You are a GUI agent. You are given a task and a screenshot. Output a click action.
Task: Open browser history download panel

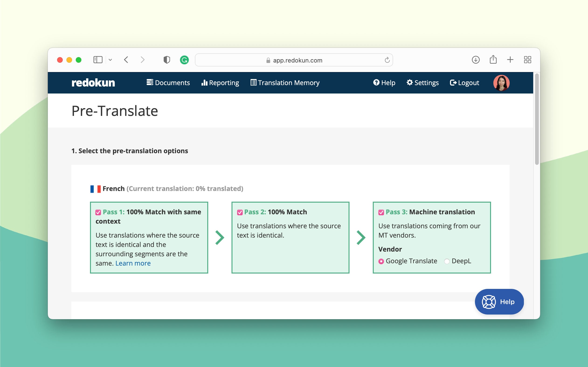(x=476, y=60)
